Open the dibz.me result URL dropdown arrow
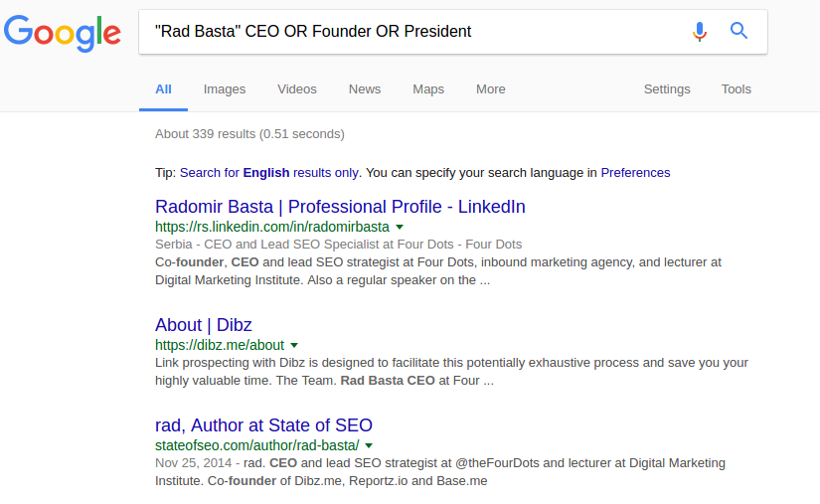 [294, 346]
